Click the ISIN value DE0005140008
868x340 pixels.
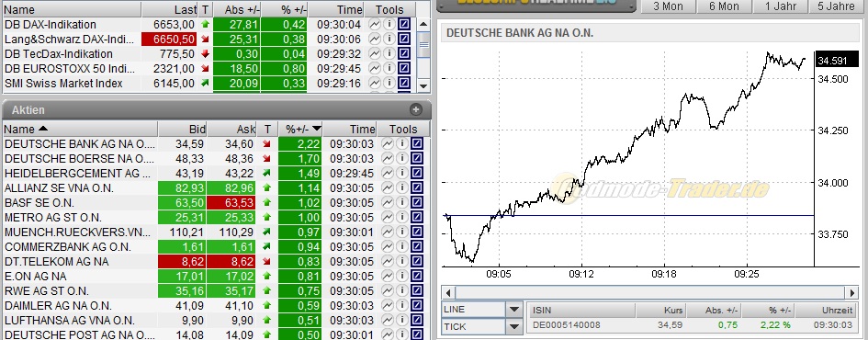[567, 325]
